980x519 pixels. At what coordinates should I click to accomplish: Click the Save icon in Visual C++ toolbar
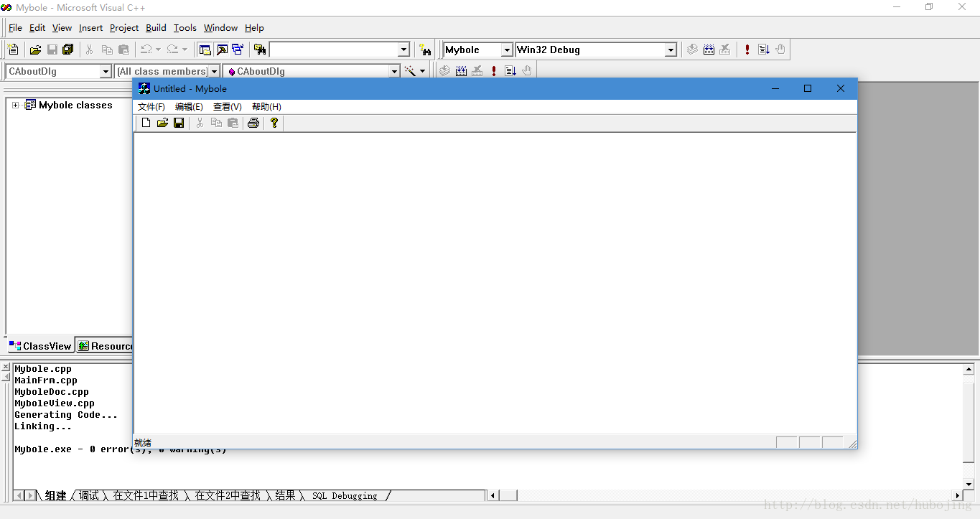[x=52, y=50]
